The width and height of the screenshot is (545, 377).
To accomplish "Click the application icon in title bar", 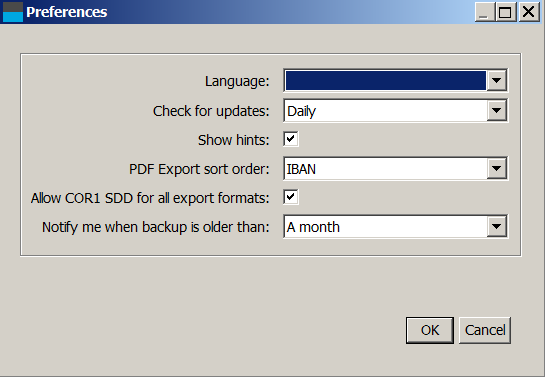I will tap(13, 12).
